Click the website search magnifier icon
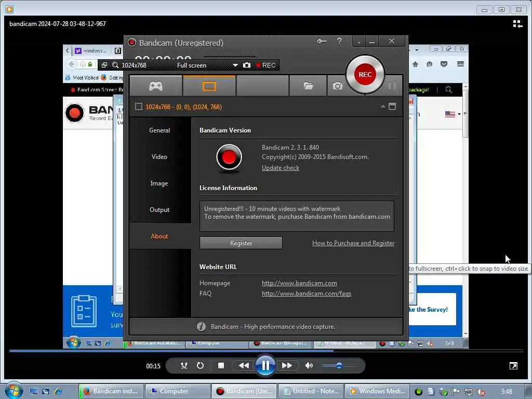 [x=448, y=89]
